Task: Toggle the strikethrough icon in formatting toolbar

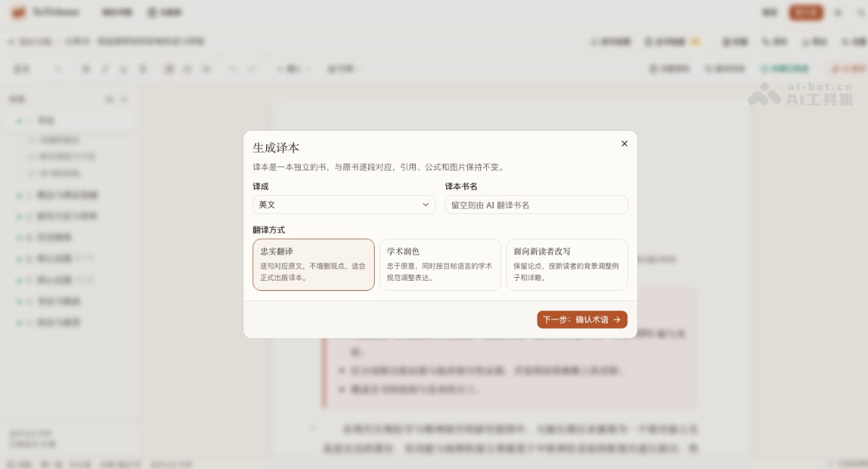Action: coord(142,69)
